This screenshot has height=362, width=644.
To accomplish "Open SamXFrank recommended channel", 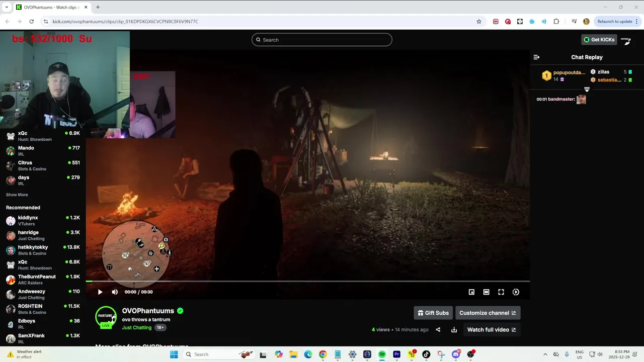I will pyautogui.click(x=43, y=338).
